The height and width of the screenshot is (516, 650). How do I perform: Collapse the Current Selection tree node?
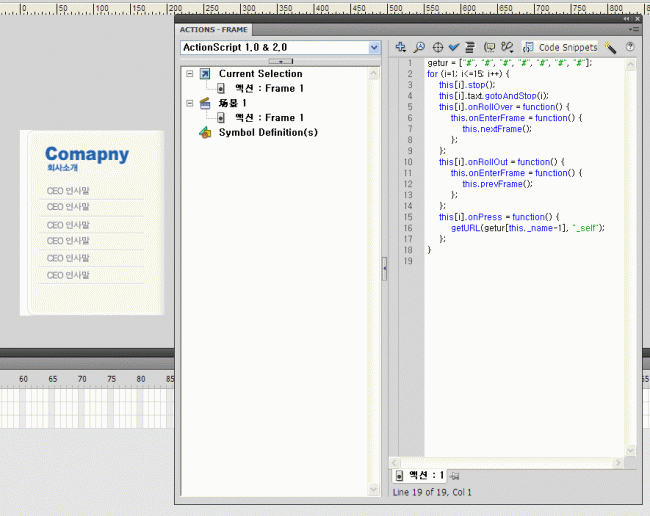pos(189,74)
